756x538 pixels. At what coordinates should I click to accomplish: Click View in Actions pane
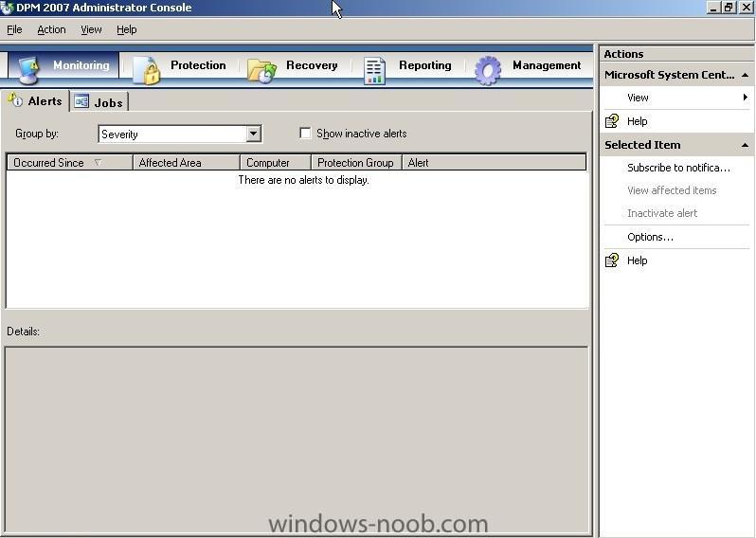coord(638,98)
